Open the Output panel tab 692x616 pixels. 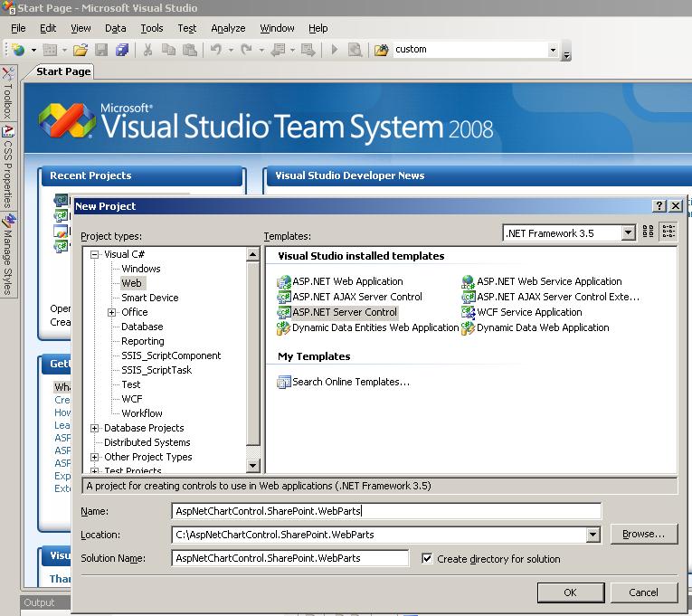click(x=40, y=602)
